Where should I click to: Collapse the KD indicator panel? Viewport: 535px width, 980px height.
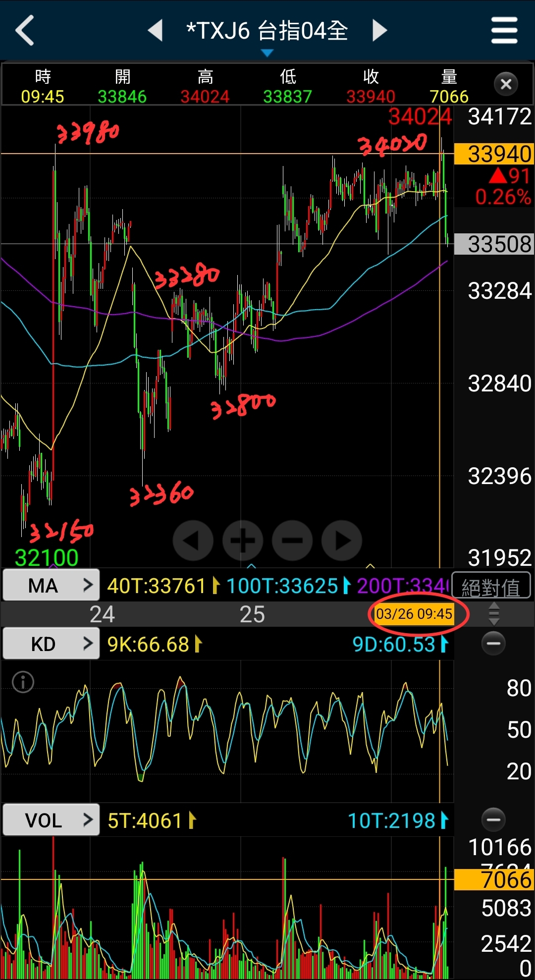pos(493,644)
